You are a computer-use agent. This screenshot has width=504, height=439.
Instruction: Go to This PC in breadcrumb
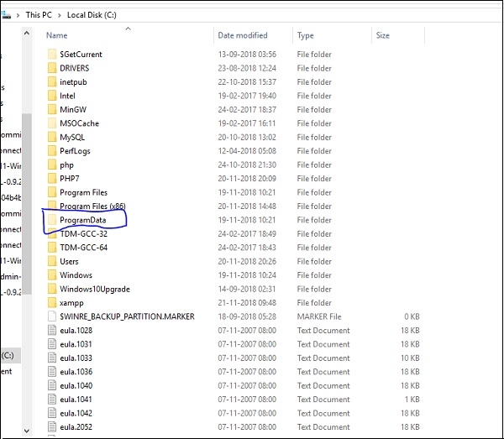[39, 15]
